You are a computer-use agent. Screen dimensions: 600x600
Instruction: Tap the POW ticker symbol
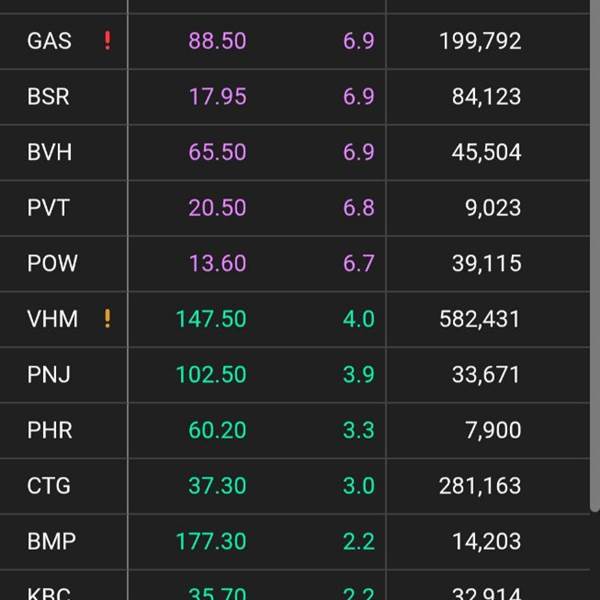pos(52,263)
